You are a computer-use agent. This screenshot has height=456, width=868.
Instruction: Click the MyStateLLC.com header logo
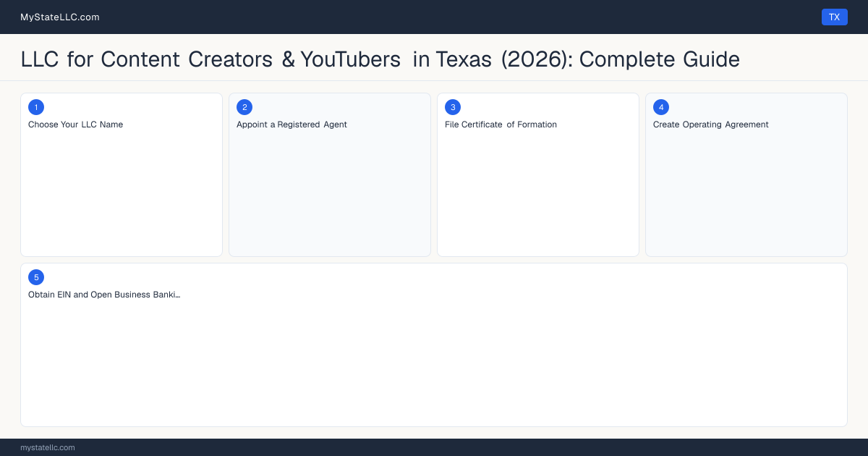pos(60,17)
